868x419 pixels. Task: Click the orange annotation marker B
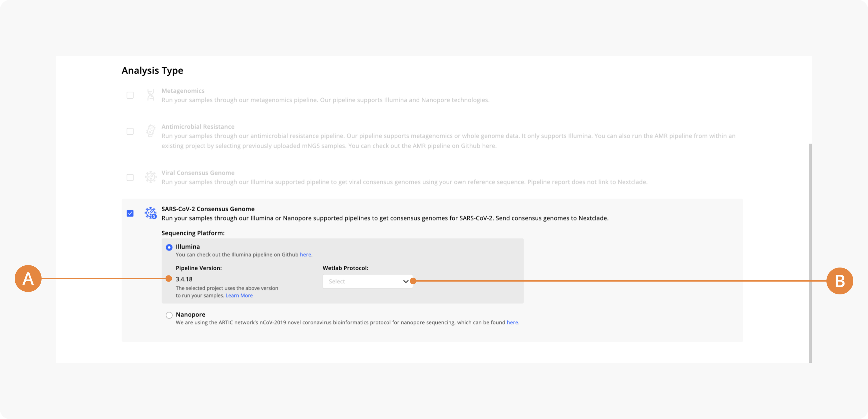coord(839,281)
